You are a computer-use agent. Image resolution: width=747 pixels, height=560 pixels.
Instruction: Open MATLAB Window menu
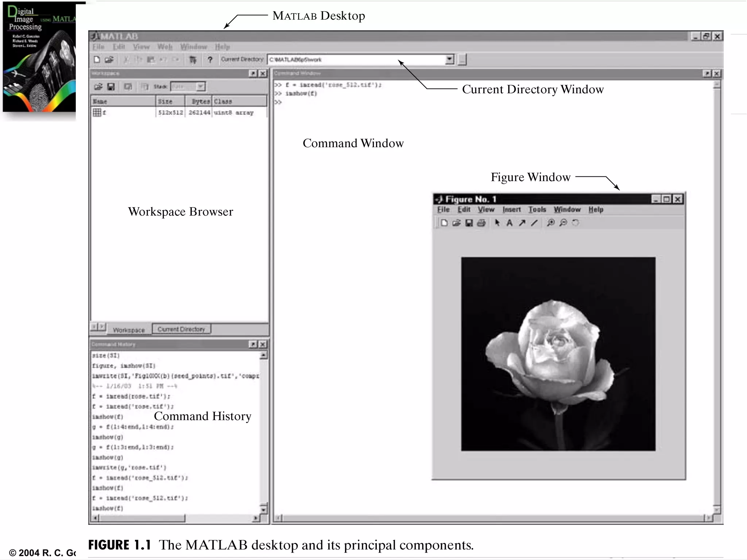pyautogui.click(x=194, y=47)
